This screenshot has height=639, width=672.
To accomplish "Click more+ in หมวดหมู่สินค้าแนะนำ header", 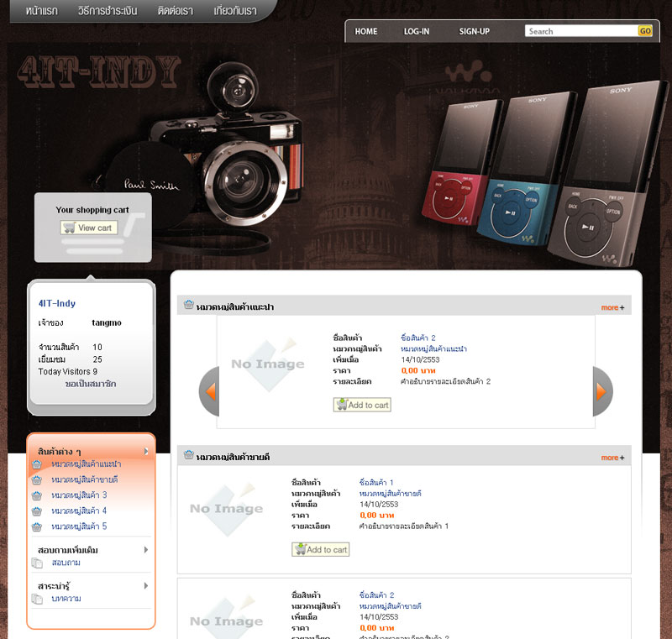I will (612, 307).
